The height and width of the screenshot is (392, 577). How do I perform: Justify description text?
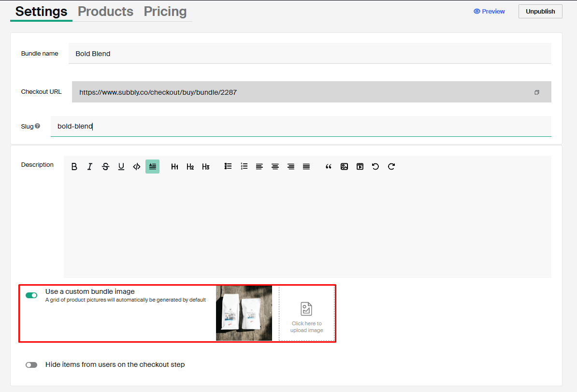tap(306, 167)
